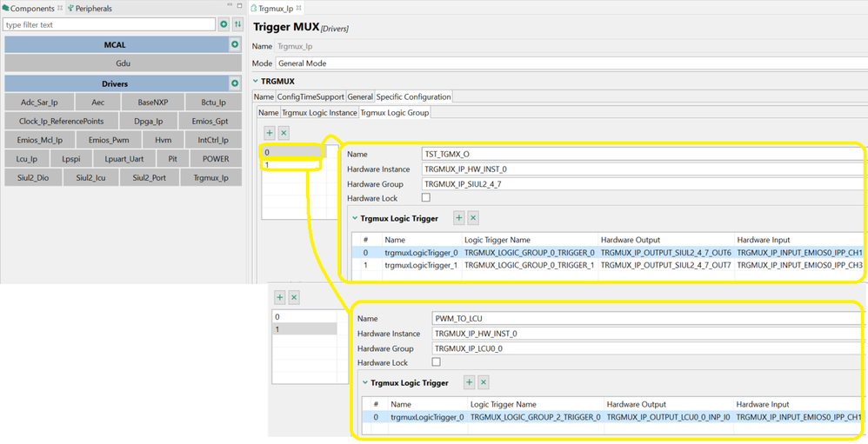Switch to the Components tab
The image size is (868, 444).
coord(32,9)
